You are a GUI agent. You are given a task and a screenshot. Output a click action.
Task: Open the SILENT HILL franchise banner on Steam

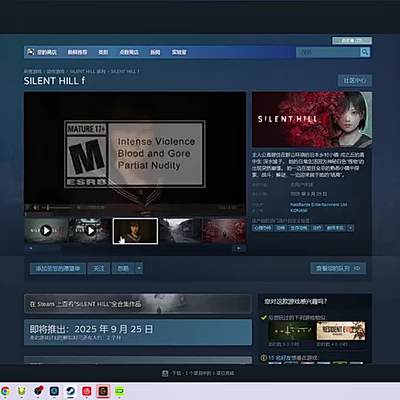[x=137, y=304]
